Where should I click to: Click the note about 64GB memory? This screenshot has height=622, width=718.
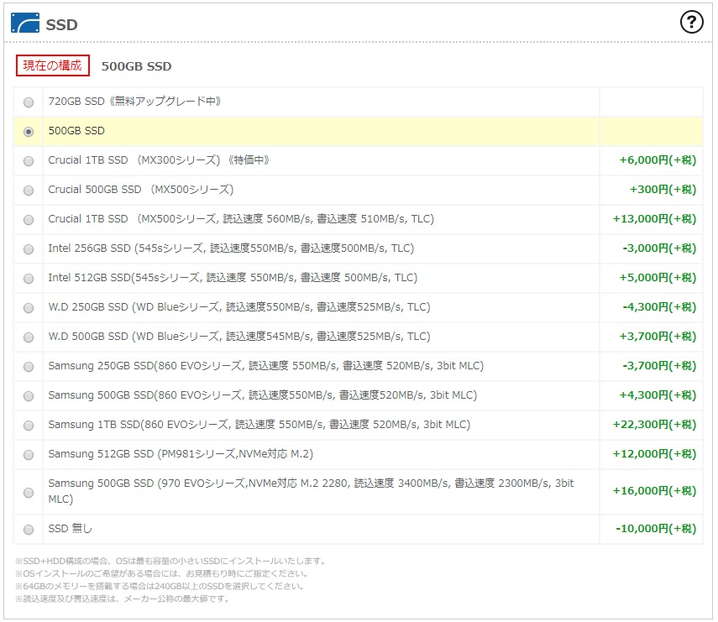pyautogui.click(x=160, y=586)
